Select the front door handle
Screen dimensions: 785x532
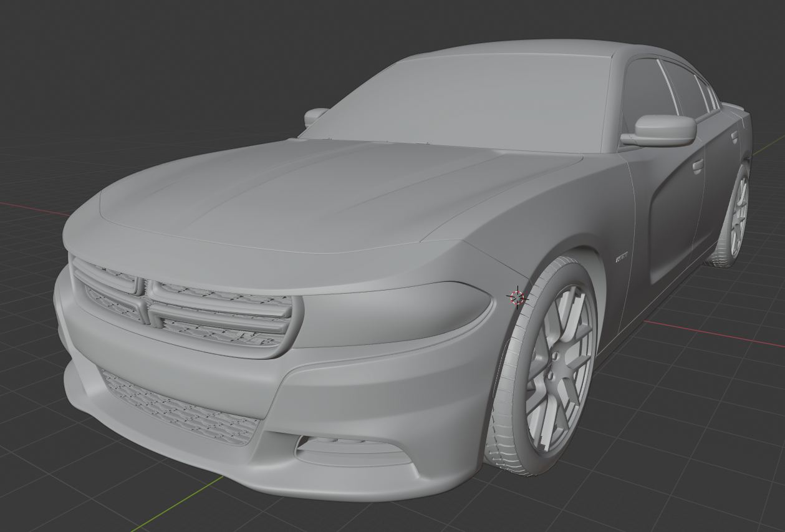click(698, 167)
